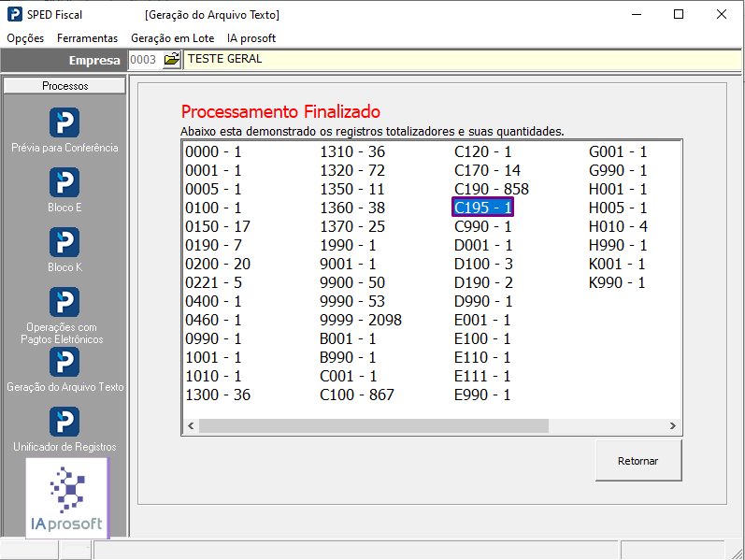Click the horizontal scrollbar thumb under the list
The width and height of the screenshot is (745, 560).
point(374,426)
